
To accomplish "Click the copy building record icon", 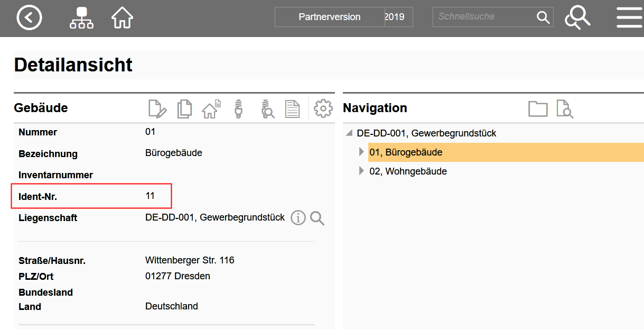I will (x=184, y=108).
